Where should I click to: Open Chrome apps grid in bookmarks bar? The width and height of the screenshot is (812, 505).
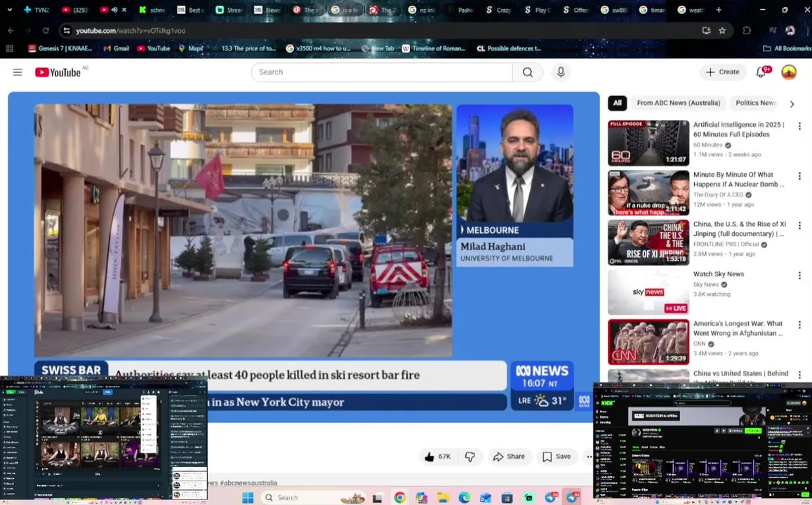point(9,48)
